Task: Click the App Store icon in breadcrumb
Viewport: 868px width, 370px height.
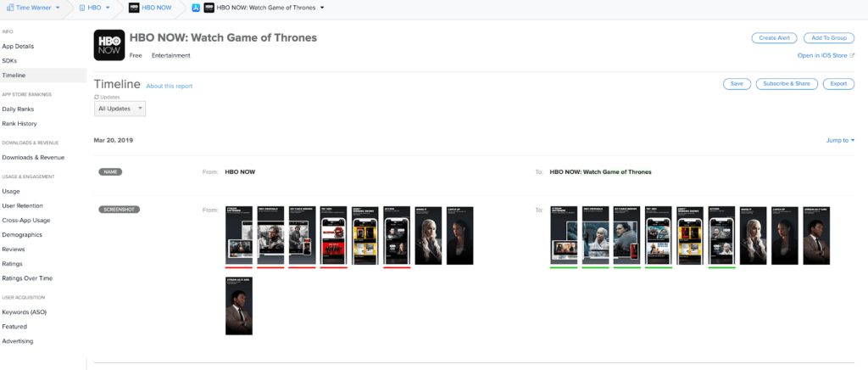Action: point(196,7)
